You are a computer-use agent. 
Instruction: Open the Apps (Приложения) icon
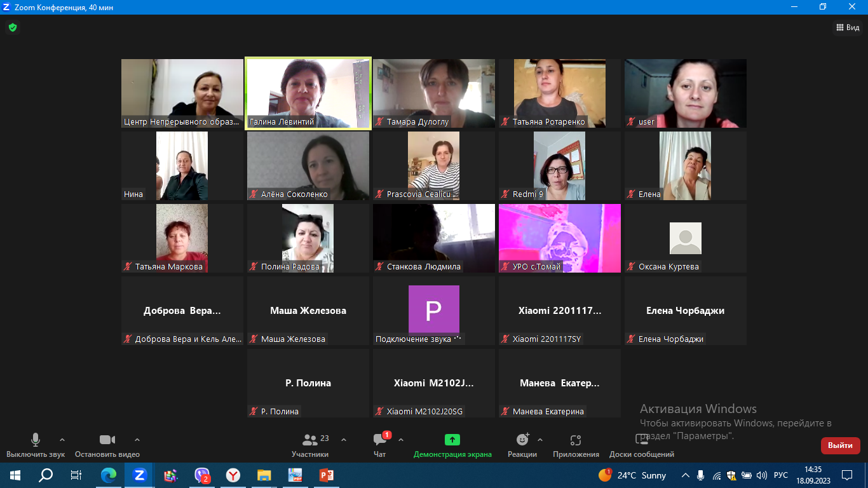click(576, 440)
